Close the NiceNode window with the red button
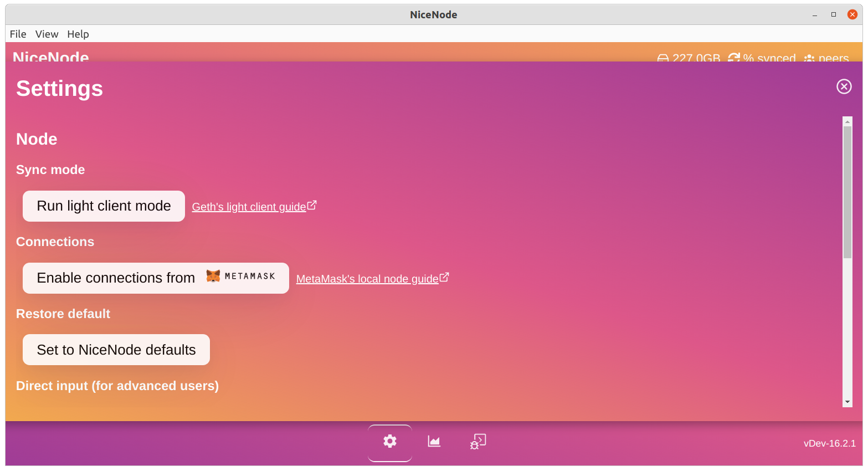 click(x=852, y=15)
